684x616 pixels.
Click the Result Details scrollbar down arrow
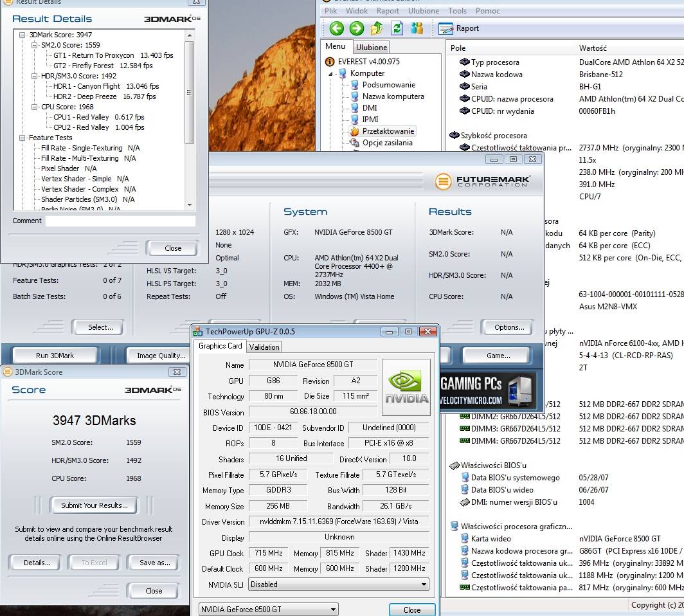click(x=190, y=204)
